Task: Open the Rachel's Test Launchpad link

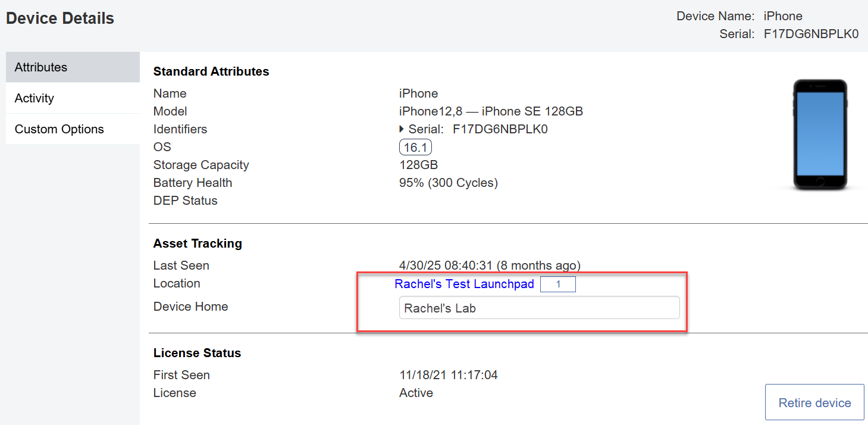Action: [x=464, y=284]
